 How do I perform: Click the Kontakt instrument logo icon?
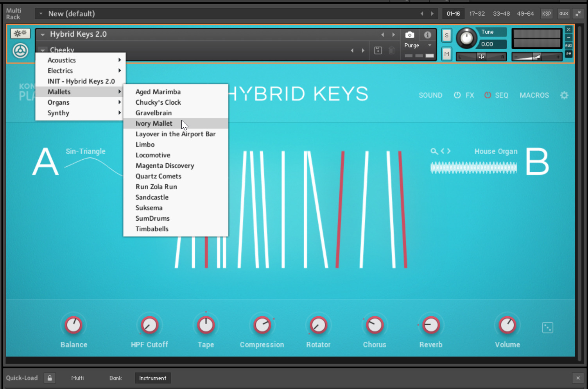(20, 51)
